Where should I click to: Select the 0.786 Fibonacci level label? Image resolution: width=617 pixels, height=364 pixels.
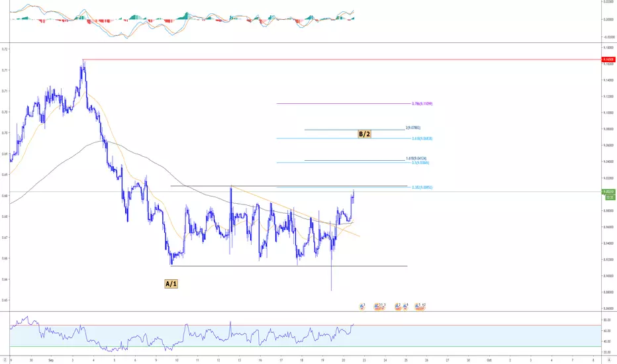click(422, 104)
